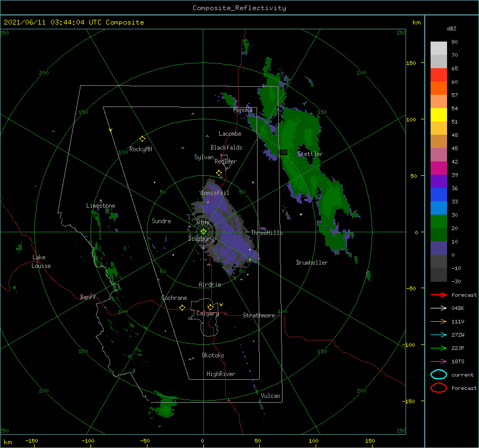The height and width of the screenshot is (448, 479).
Task: Click the Sylvan label
Action: point(204,157)
